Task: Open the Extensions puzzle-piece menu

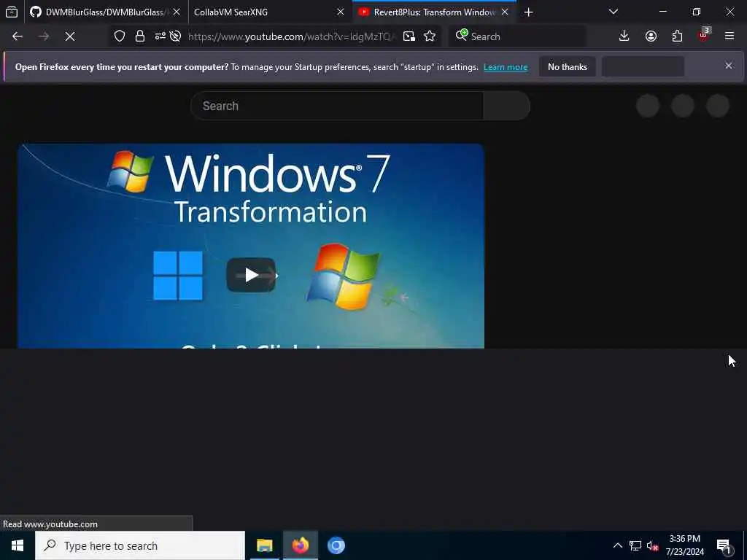Action: (677, 36)
